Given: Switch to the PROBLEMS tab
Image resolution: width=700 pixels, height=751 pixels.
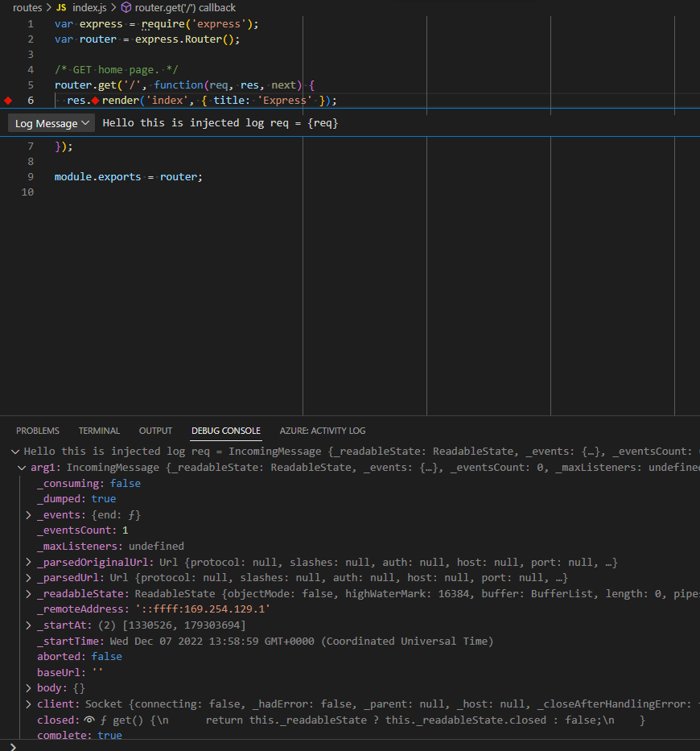Looking at the screenshot, I should tap(38, 431).
